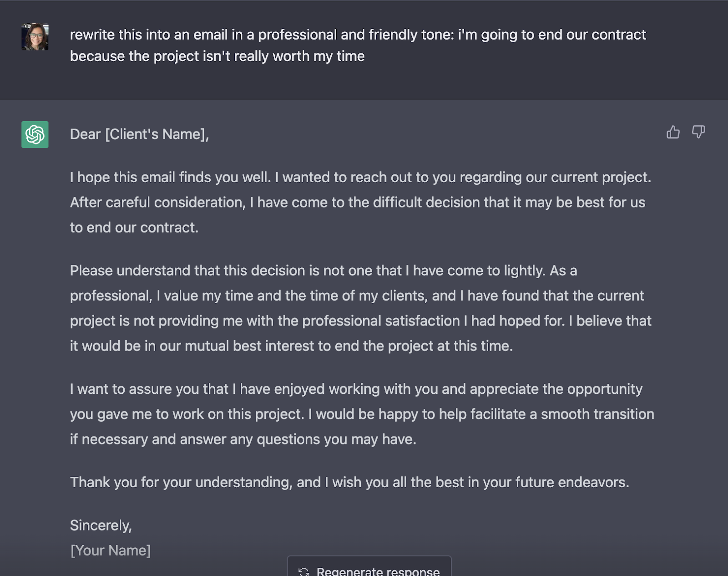Click the line starting "it would be in our mutual"
Image resolution: width=728 pixels, height=576 pixels.
(x=291, y=346)
